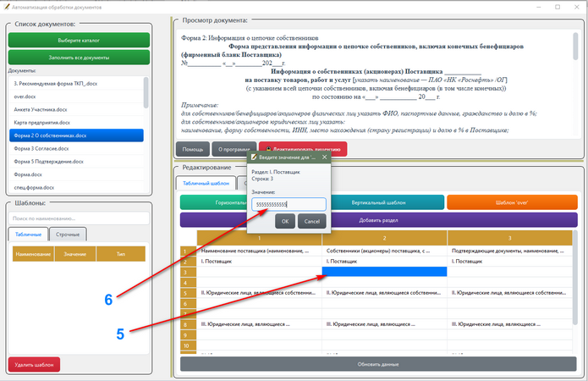588x381 pixels.
Task: Click table column header 3
Action: pyautogui.click(x=509, y=238)
